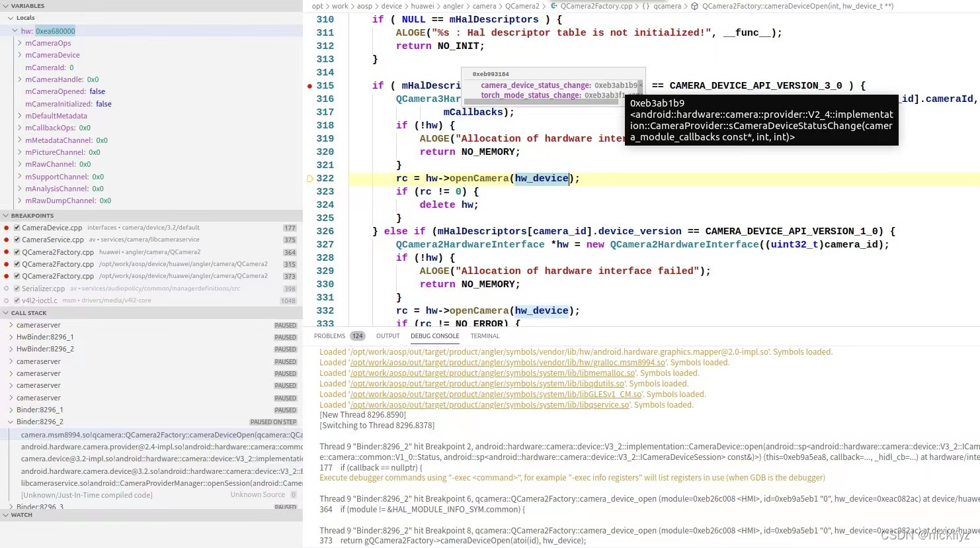Expand the mCameraOps variable
The width and height of the screenshot is (980, 548).
tap(20, 43)
